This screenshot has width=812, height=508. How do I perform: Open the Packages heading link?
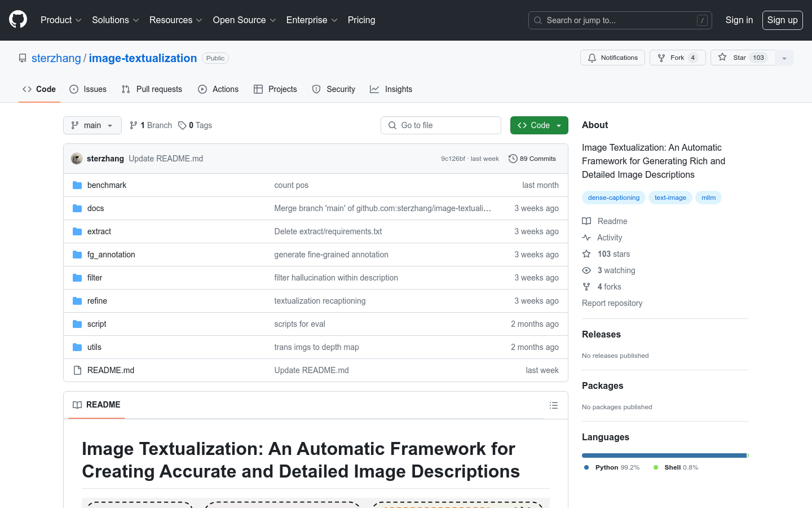pyautogui.click(x=602, y=386)
